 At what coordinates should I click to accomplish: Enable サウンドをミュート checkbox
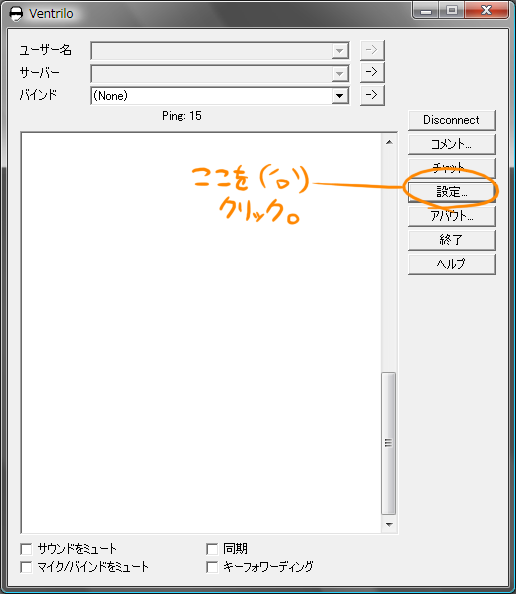(x=26, y=549)
